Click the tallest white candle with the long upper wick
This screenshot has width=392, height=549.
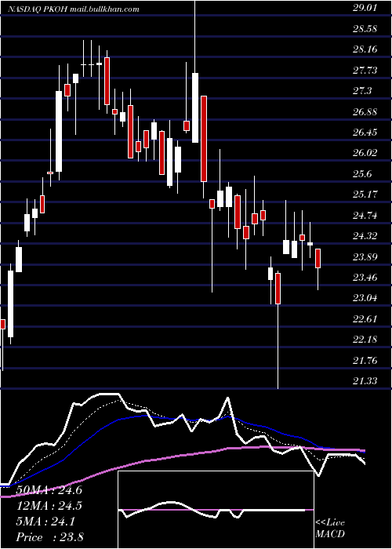195,107
